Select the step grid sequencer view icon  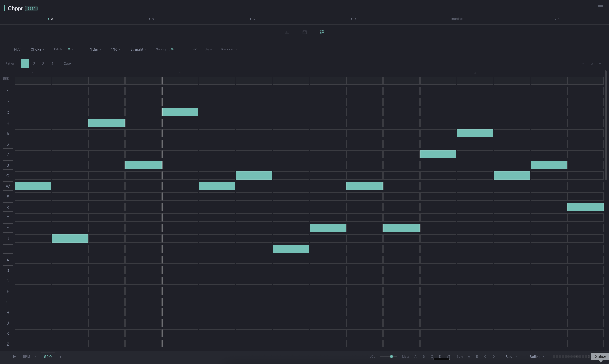(322, 32)
